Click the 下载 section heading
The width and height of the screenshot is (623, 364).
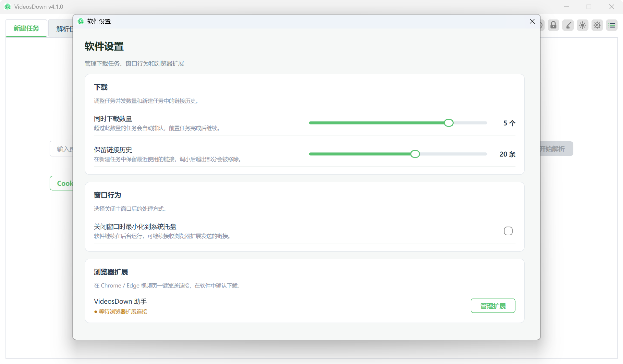(x=101, y=87)
